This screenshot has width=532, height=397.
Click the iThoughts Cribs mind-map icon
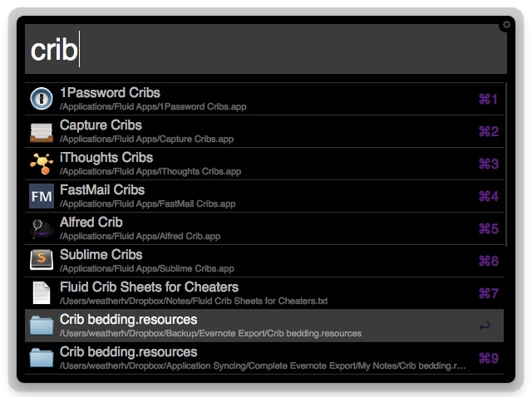[42, 164]
